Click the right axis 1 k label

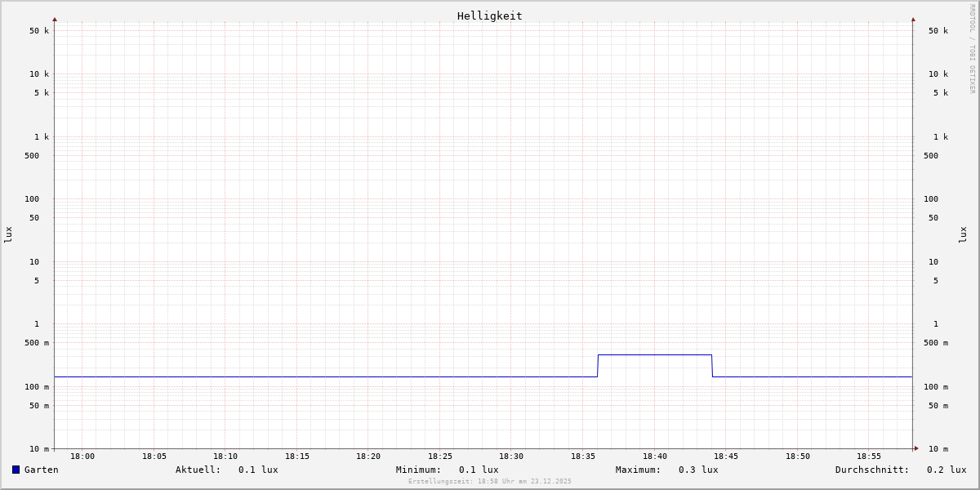941,137
